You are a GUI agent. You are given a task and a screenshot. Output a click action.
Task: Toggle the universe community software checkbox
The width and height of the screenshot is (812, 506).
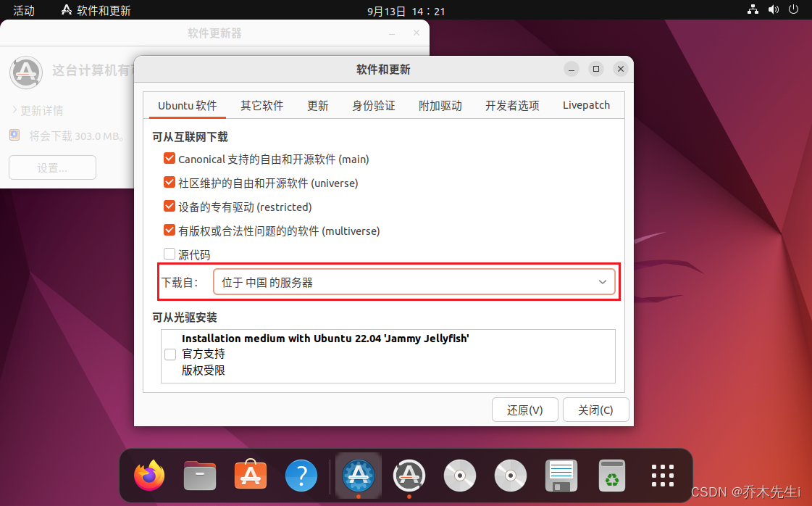(169, 182)
